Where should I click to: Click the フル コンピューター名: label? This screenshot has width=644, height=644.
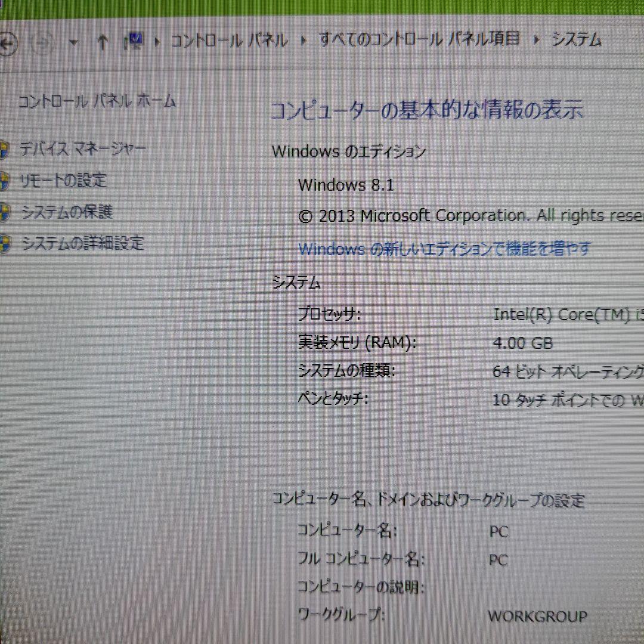tap(361, 559)
